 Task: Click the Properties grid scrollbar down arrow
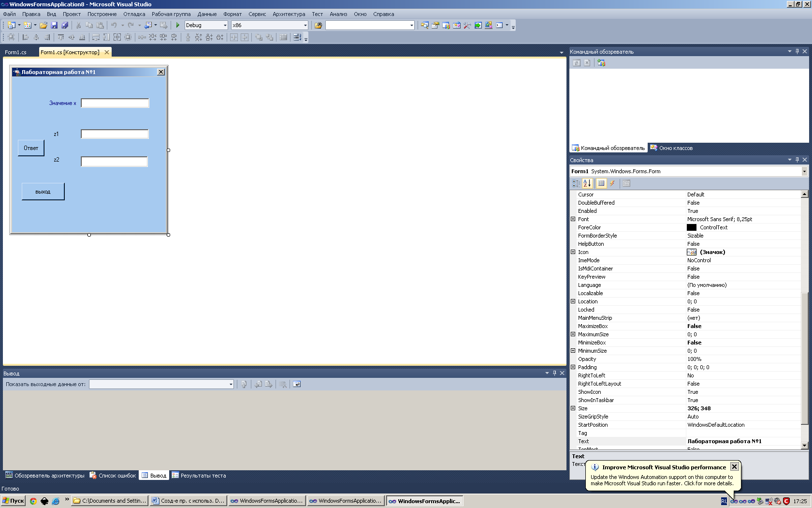coord(805,445)
